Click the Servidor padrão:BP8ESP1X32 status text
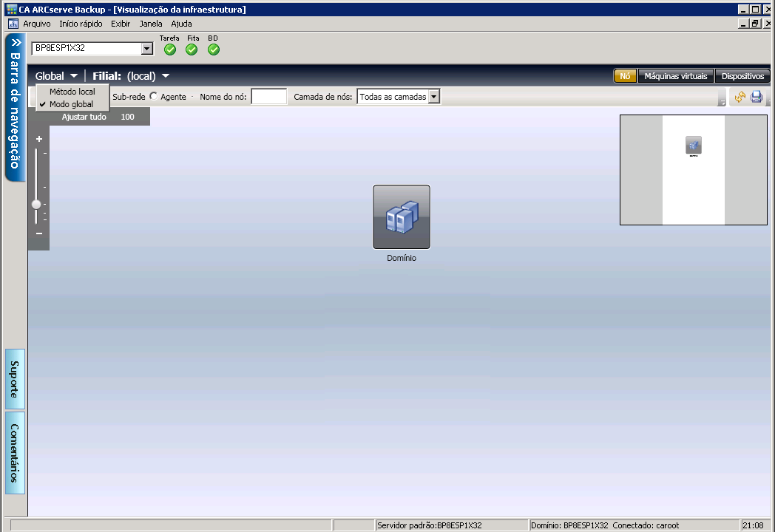This screenshot has height=532, width=775. (x=430, y=525)
